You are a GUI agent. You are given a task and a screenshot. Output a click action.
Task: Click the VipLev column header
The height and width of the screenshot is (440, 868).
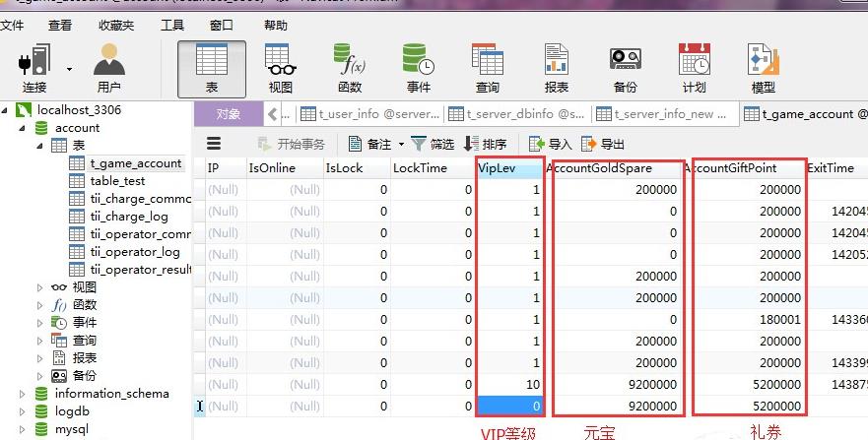coord(509,168)
